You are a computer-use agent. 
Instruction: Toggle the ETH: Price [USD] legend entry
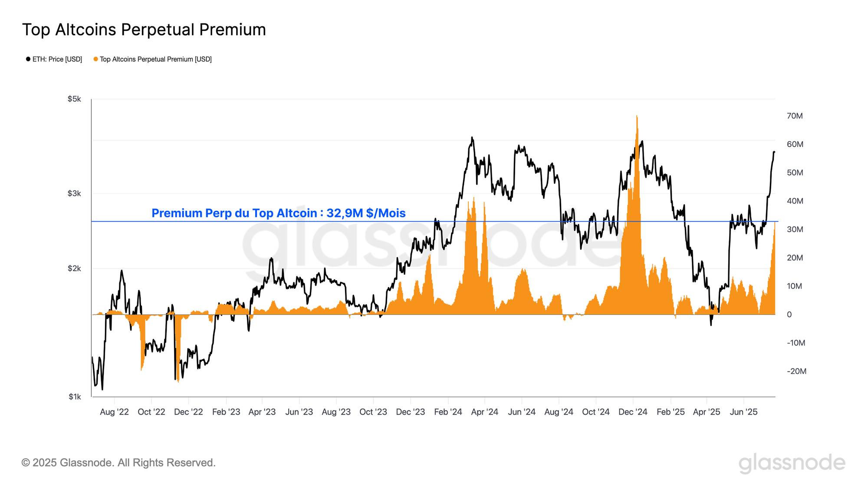coord(54,59)
